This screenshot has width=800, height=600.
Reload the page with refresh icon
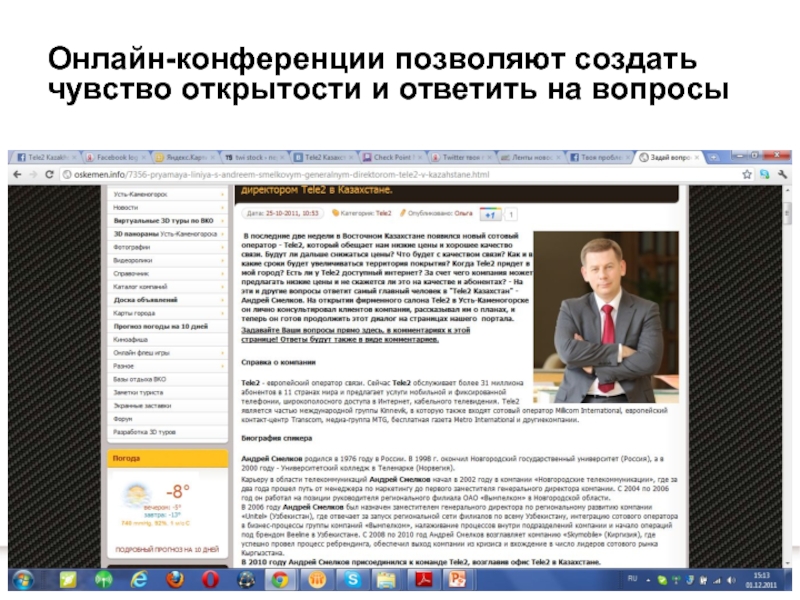(x=49, y=174)
